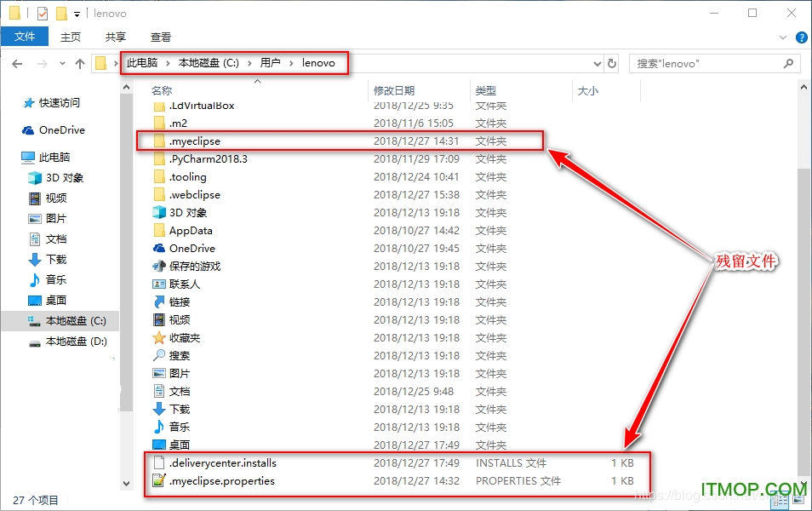Viewport: 812px width, 511px height.
Task: Click the Up directory arrow
Action: tap(80, 64)
